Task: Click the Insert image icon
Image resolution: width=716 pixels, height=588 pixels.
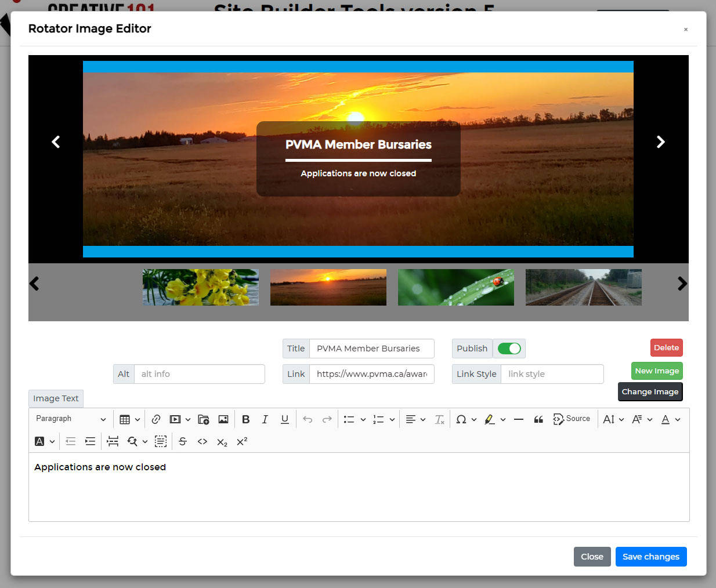Action: click(223, 419)
